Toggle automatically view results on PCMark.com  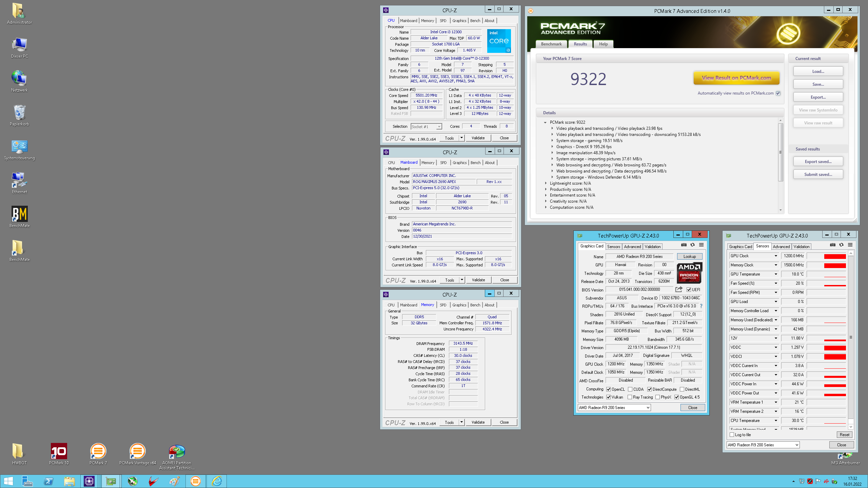point(778,93)
